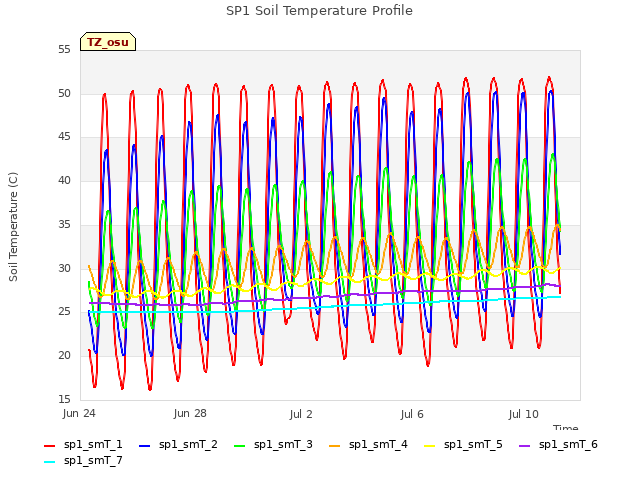Click the Jun 24 x-axis tick label

pyautogui.click(x=79, y=414)
